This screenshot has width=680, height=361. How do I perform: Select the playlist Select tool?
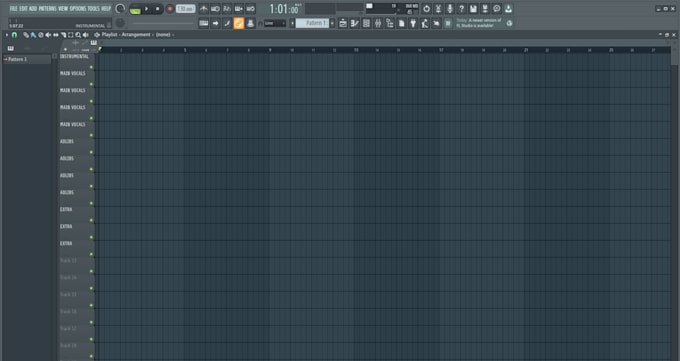(71, 35)
